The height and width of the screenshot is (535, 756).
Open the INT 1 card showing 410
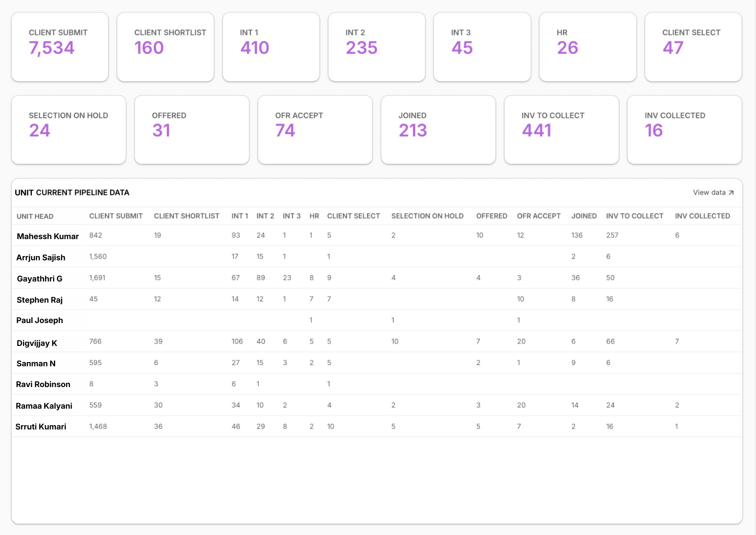point(271,47)
